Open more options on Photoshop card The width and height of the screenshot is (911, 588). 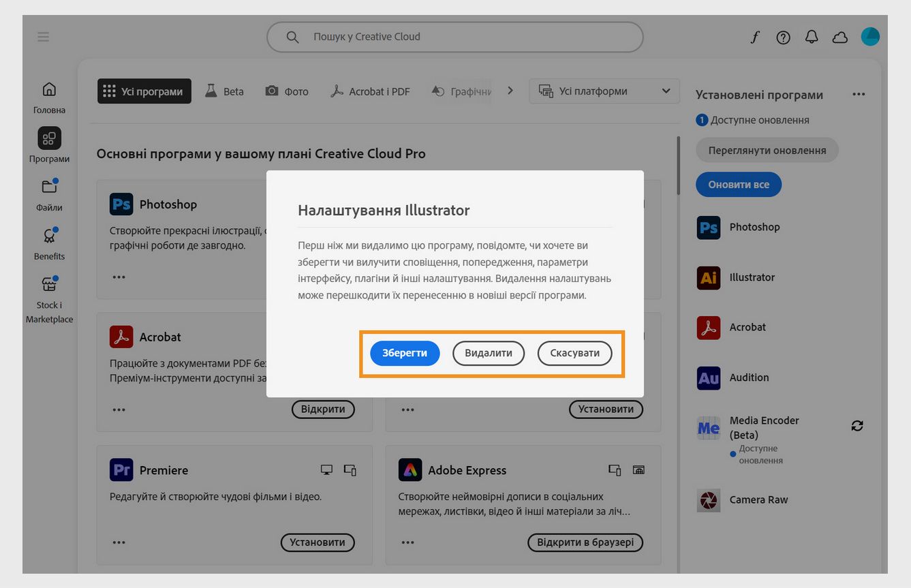[119, 277]
